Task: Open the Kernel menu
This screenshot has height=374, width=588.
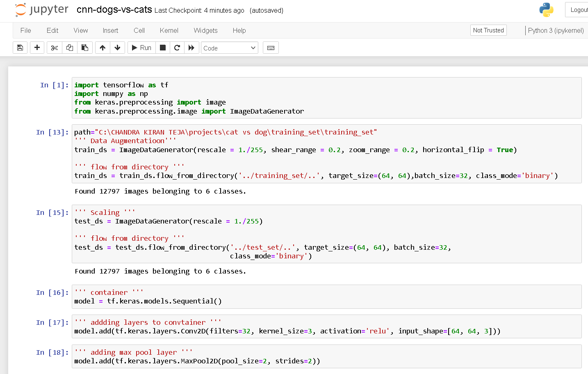Action: click(x=169, y=30)
